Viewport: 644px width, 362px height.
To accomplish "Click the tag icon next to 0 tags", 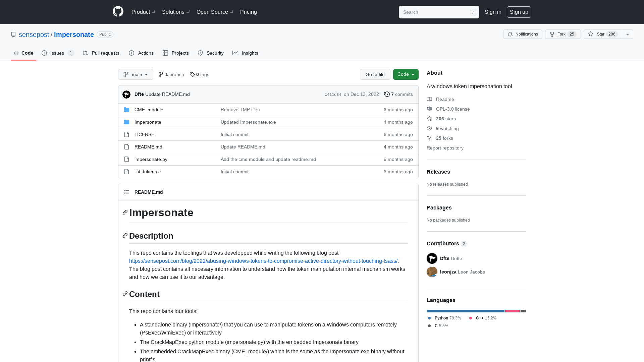I will click(192, 74).
